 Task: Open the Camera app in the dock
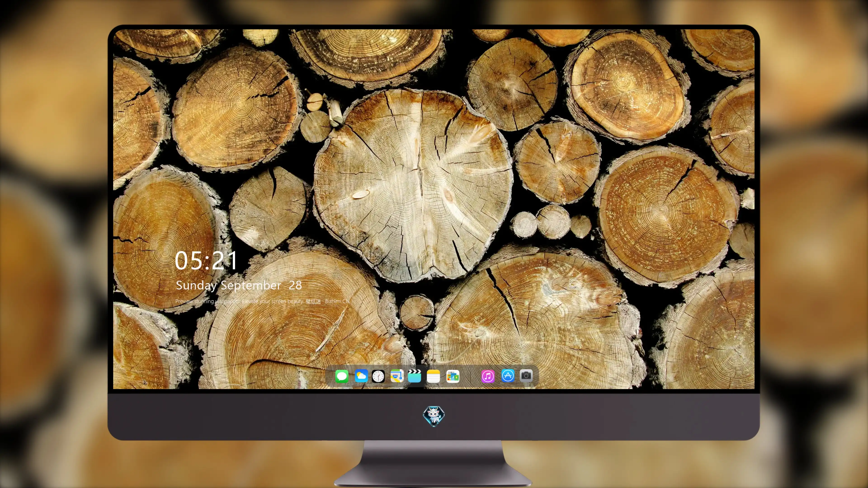point(526,376)
